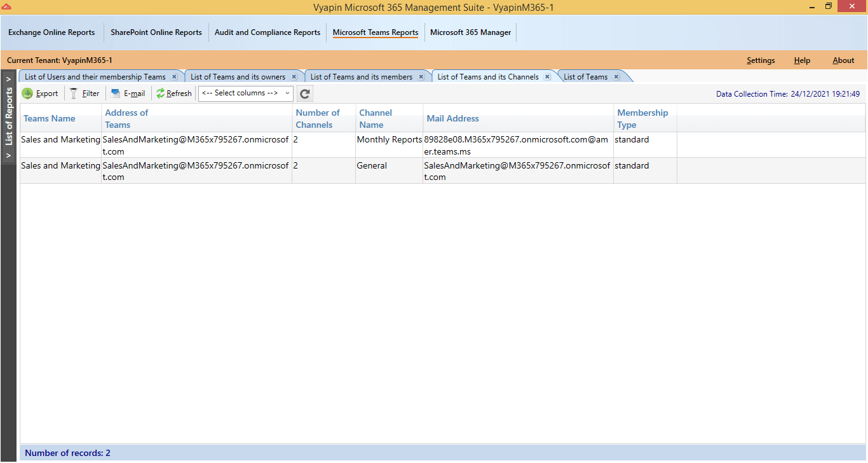This screenshot has height=463, width=868.
Task: Click channel count 2 in Monthly Reports row
Action: click(324, 145)
